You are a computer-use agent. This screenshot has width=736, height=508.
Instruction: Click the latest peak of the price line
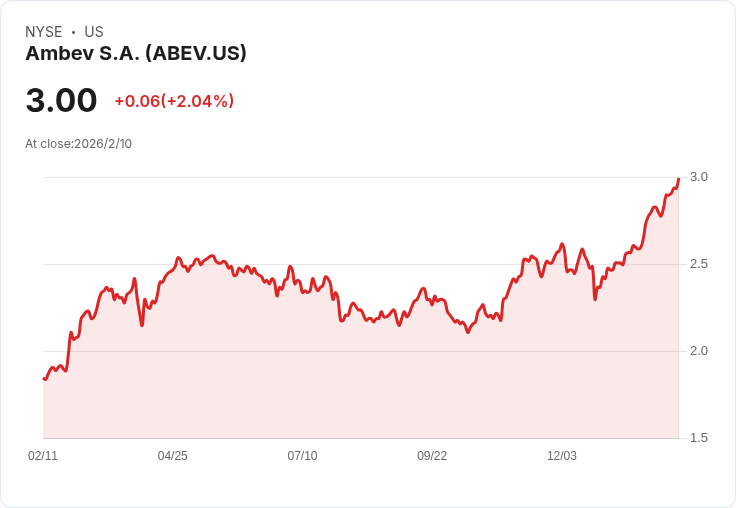click(x=678, y=179)
